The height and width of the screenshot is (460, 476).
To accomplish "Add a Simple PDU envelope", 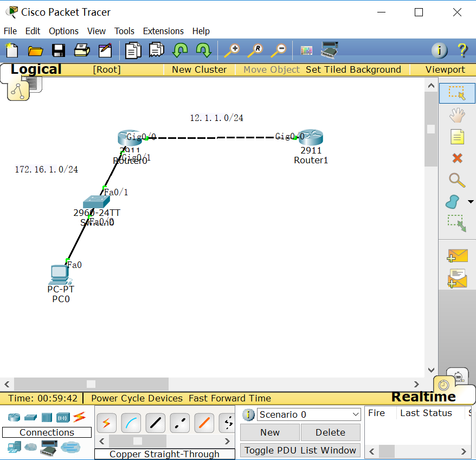I will 457,255.
